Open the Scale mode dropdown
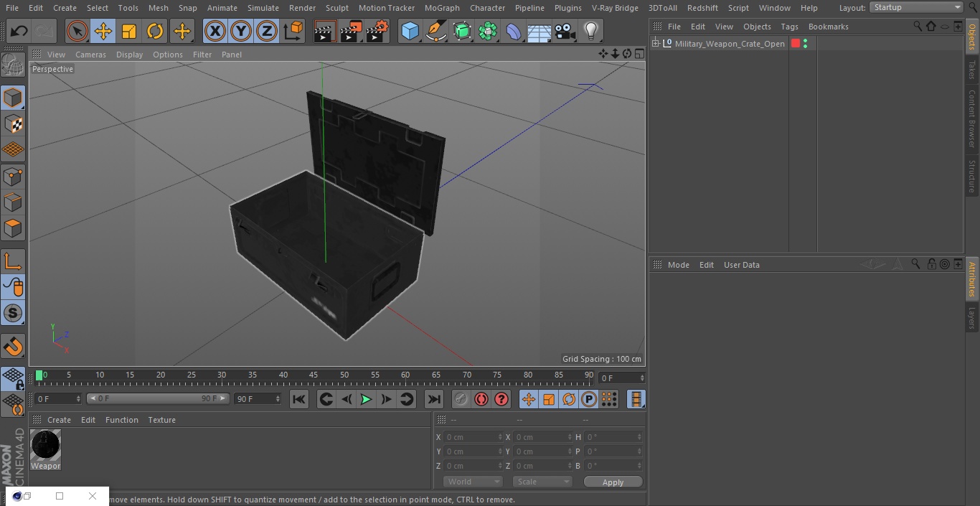Viewport: 980px width, 506px height. [542, 482]
